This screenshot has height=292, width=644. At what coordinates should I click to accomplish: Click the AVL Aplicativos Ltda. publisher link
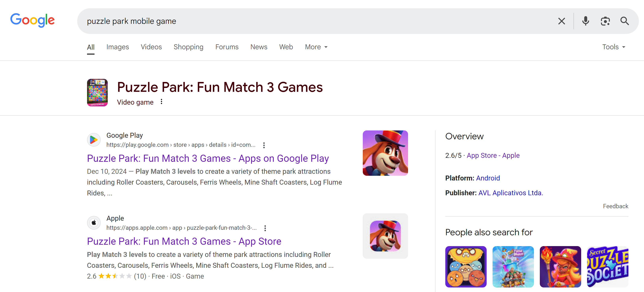coord(510,193)
